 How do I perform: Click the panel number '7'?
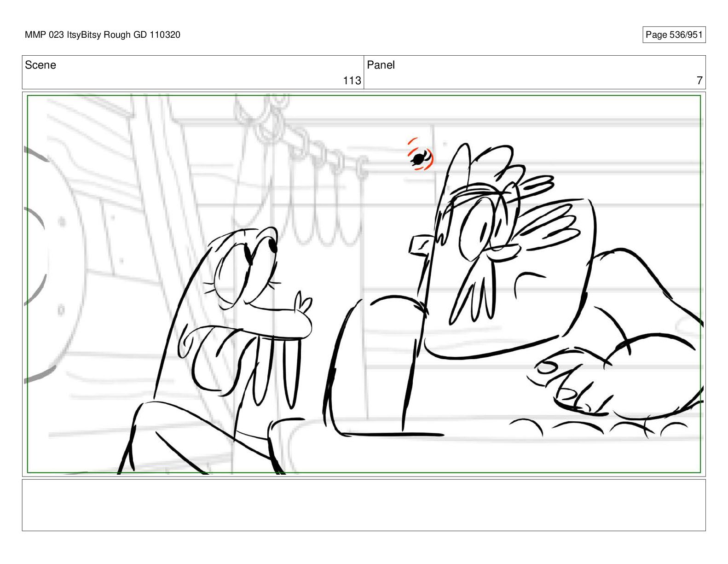click(699, 81)
